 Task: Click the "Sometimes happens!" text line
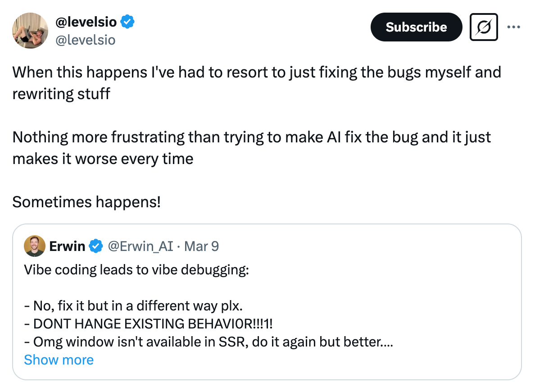coord(86,202)
